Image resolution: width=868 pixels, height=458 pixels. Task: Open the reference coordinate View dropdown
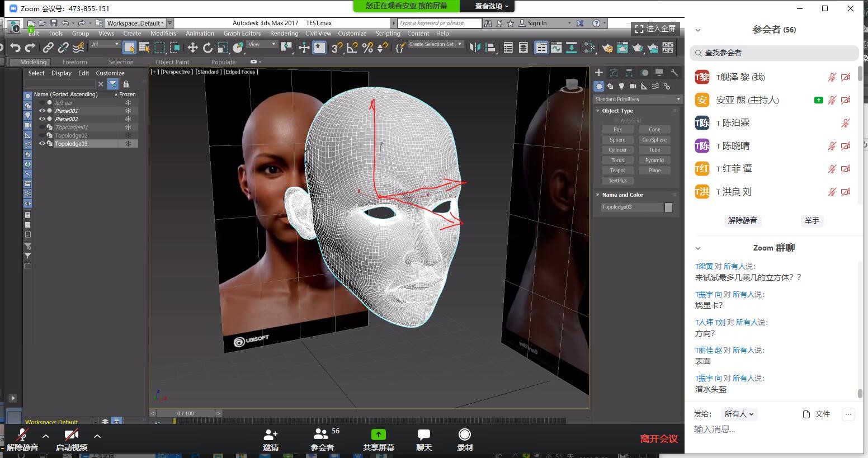coord(262,44)
